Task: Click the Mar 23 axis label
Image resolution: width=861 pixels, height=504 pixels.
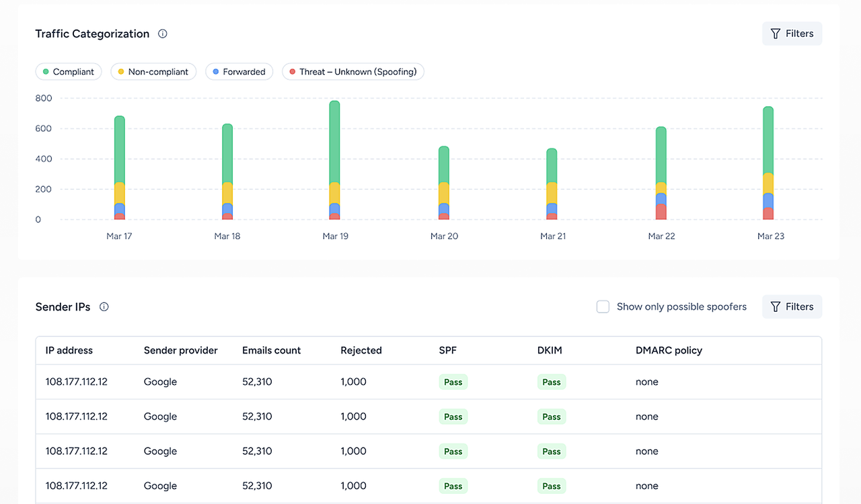Action: [771, 236]
